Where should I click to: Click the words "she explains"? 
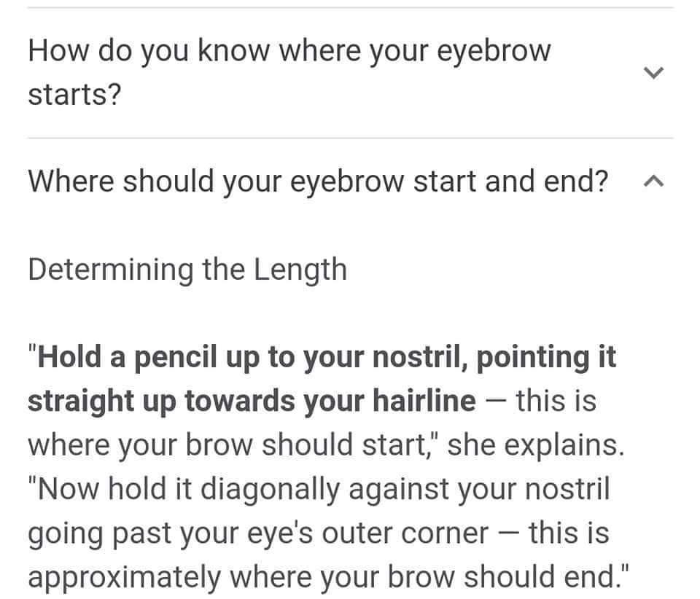534,445
